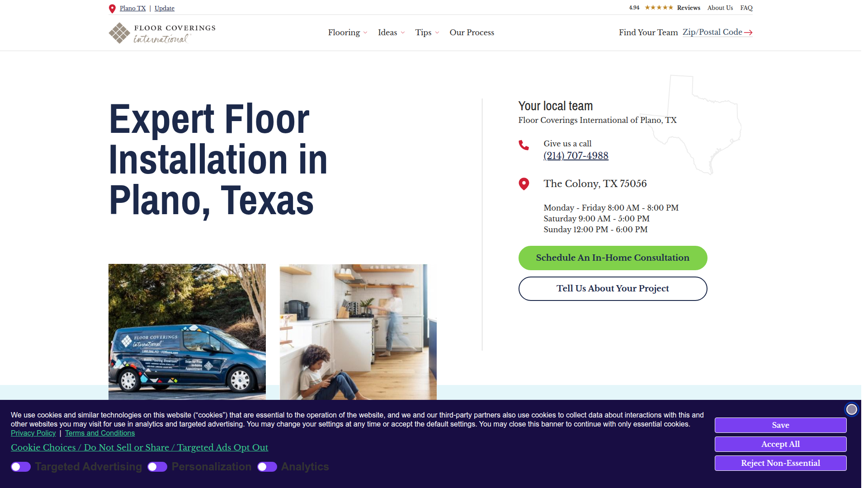
Task: Click Save in cookie banner
Action: click(x=780, y=425)
